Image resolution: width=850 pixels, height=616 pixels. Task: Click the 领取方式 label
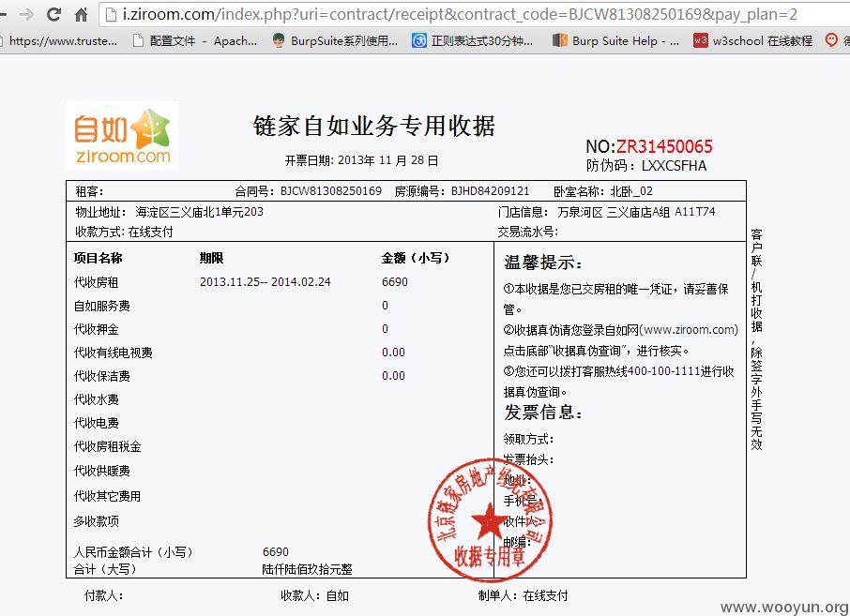(528, 439)
